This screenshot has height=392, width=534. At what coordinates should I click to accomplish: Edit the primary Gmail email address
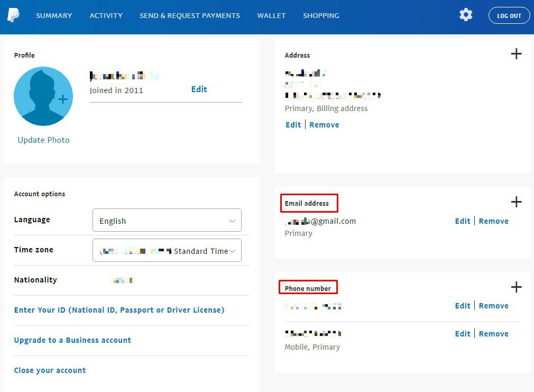pos(463,221)
